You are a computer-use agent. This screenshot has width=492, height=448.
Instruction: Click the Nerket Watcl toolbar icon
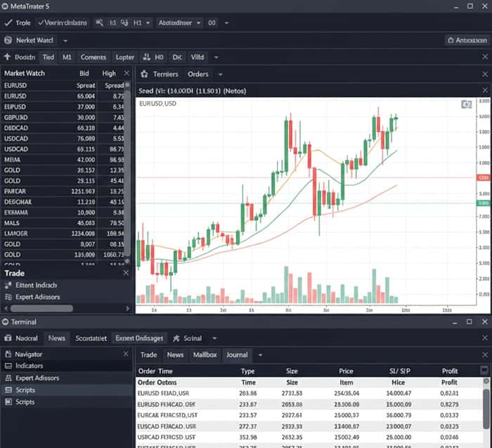click(8, 41)
